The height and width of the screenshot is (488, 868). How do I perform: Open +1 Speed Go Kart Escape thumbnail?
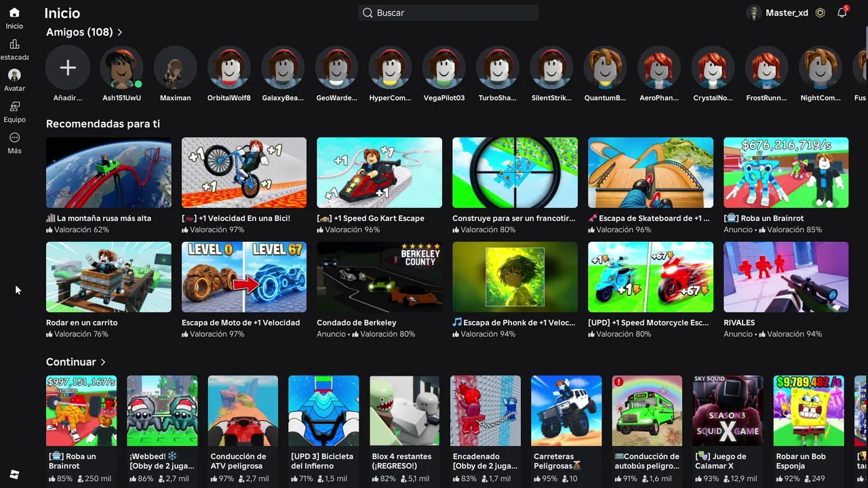point(380,173)
